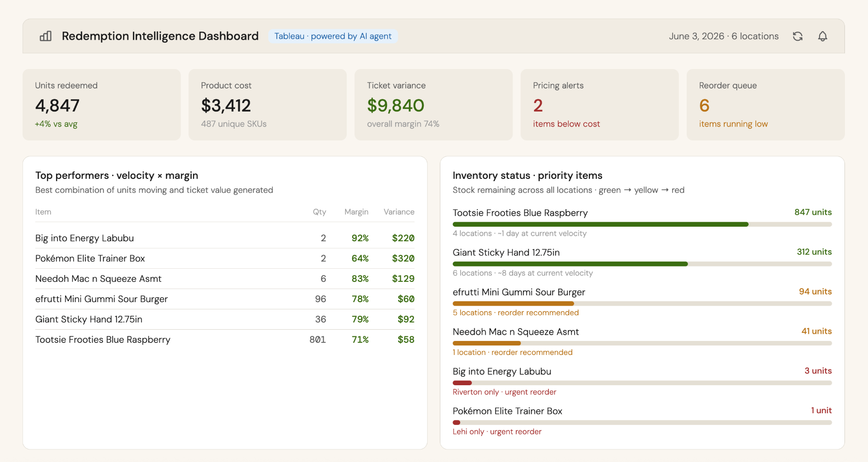Viewport: 868px width, 462px height.
Task: Select Needoh Mac n Squeeze Asmt table row
Action: 225,279
